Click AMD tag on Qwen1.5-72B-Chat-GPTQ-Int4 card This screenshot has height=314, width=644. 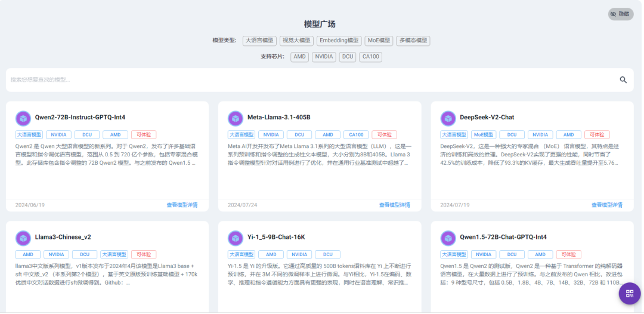pyautogui.click(x=540, y=254)
